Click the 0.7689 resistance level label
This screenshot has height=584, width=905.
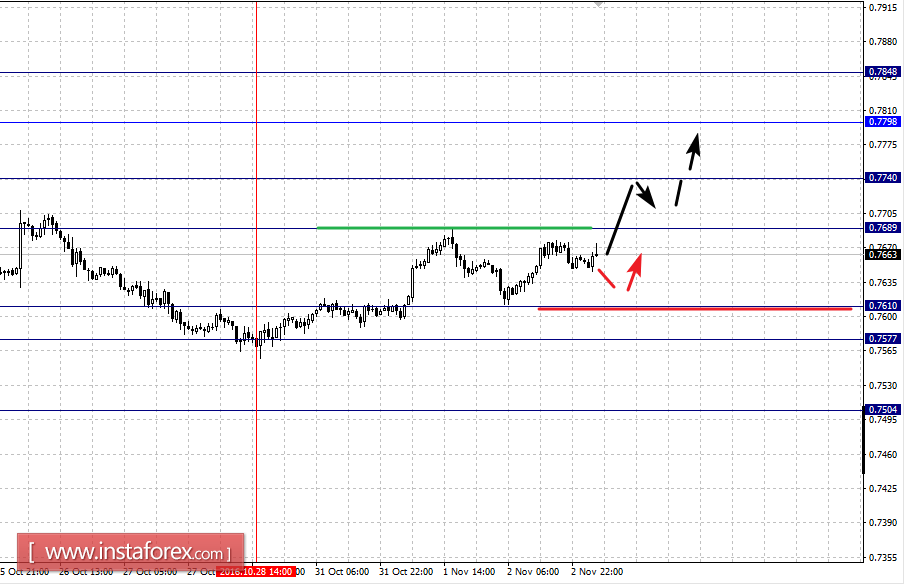882,228
